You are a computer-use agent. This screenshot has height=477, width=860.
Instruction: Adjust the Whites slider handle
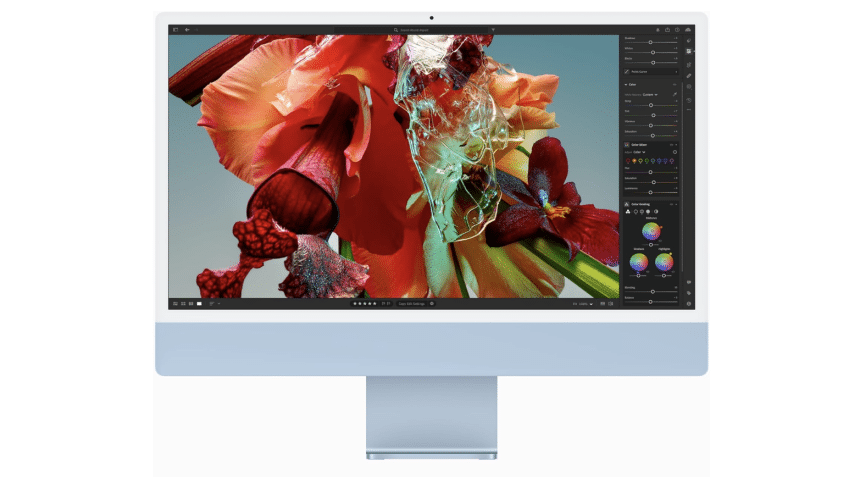653,52
